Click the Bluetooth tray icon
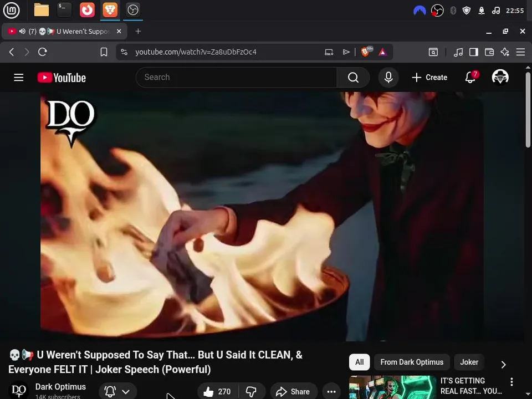532x399 pixels. (x=453, y=11)
